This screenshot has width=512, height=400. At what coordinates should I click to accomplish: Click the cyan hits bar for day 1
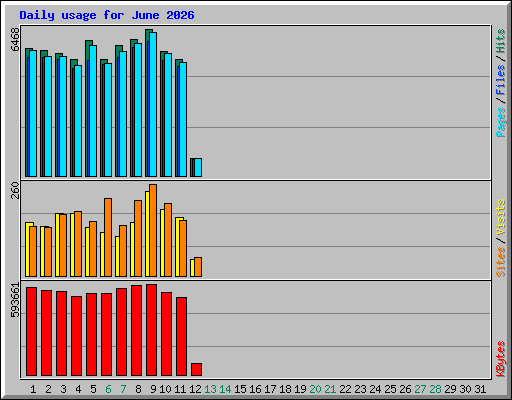33,113
